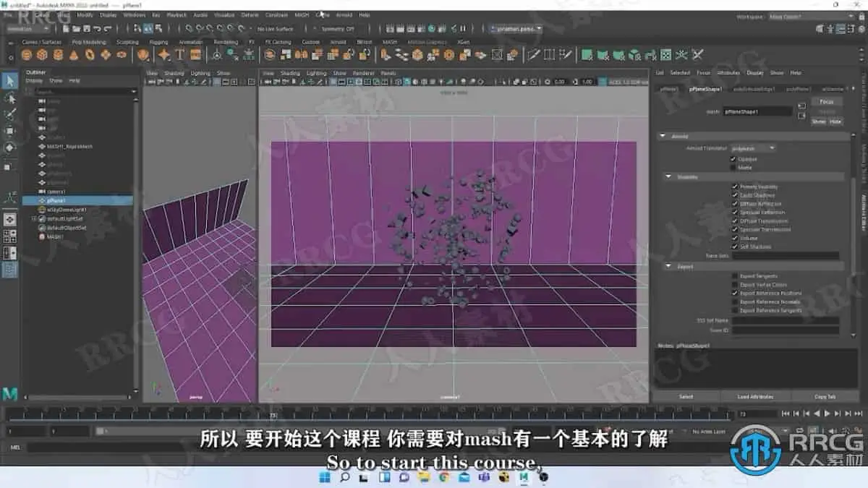Screen dimensions: 868x488
Task: Open the Modify menu
Action: [85, 14]
